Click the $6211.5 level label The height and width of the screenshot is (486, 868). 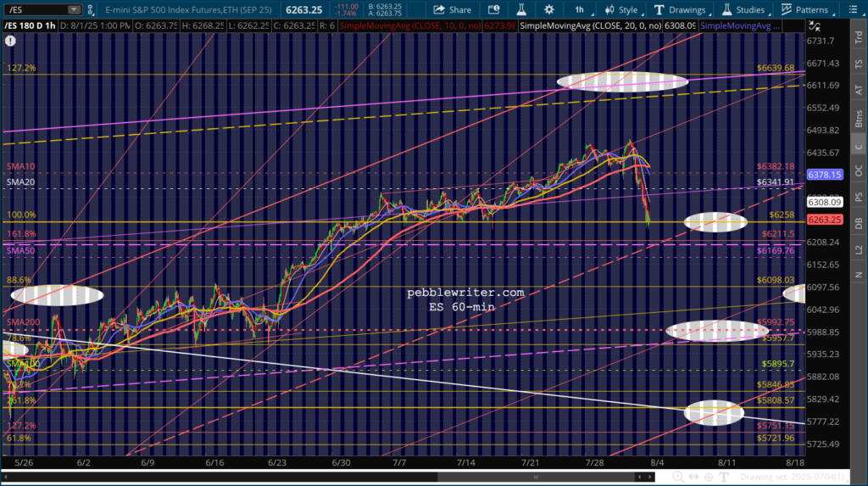(778, 234)
